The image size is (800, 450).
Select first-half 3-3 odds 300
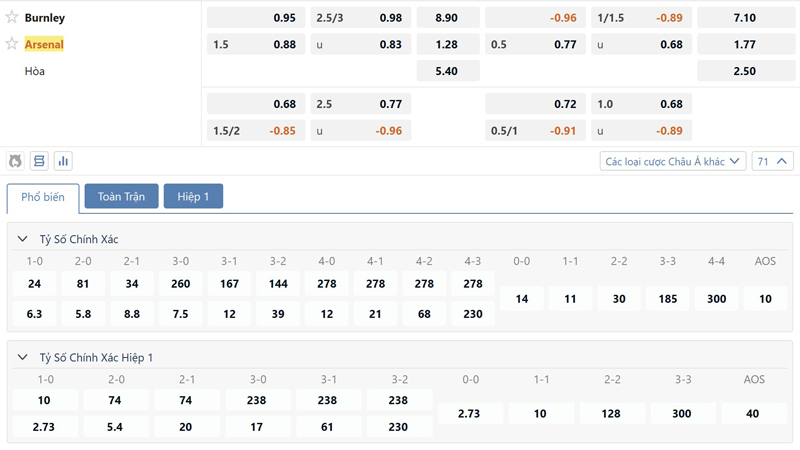point(681,413)
